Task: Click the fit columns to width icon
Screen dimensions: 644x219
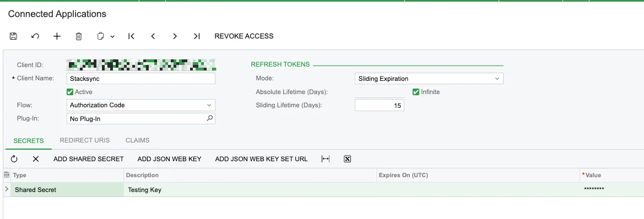Action: pyautogui.click(x=325, y=158)
